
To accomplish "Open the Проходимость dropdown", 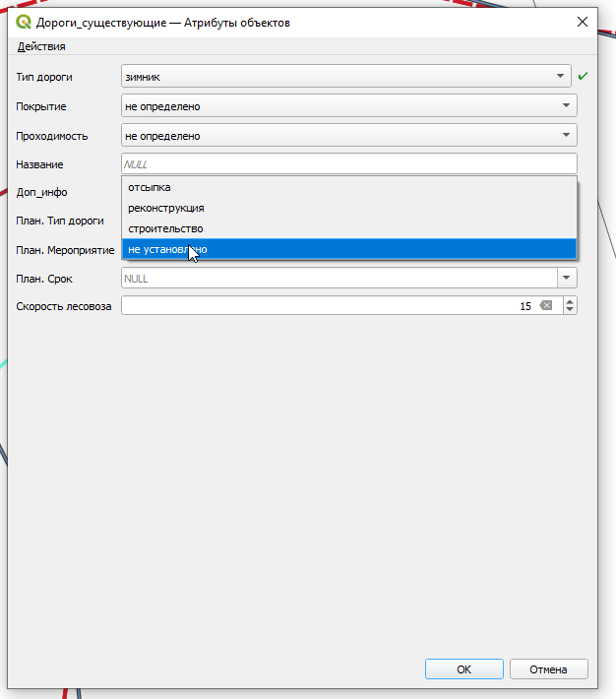I will tap(349, 135).
